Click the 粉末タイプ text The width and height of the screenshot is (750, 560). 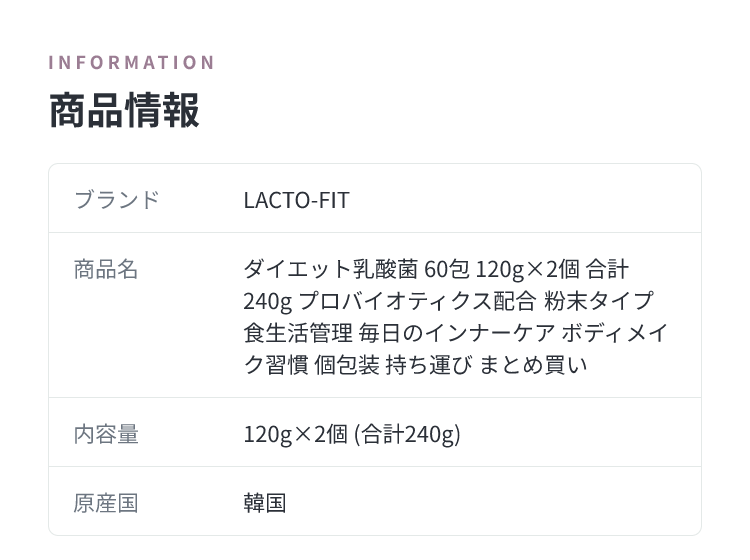point(599,301)
